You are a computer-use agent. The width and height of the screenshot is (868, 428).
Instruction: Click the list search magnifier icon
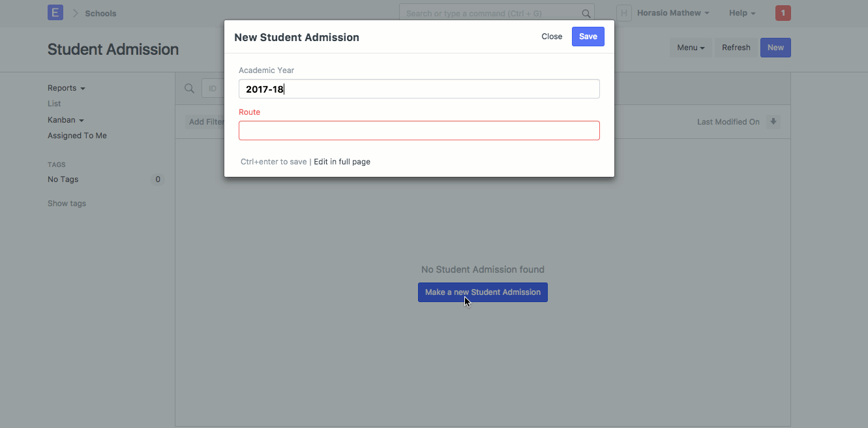(x=189, y=89)
